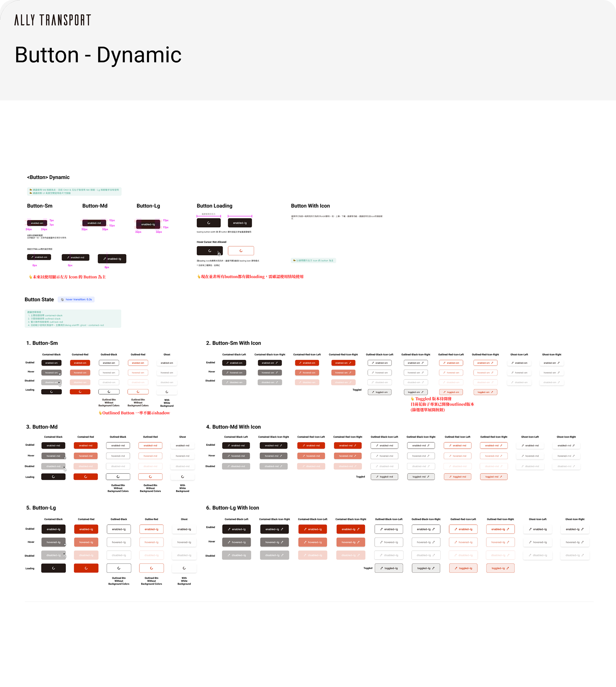Click Contained-Black enabled-md button in Button-Md section

53,445
